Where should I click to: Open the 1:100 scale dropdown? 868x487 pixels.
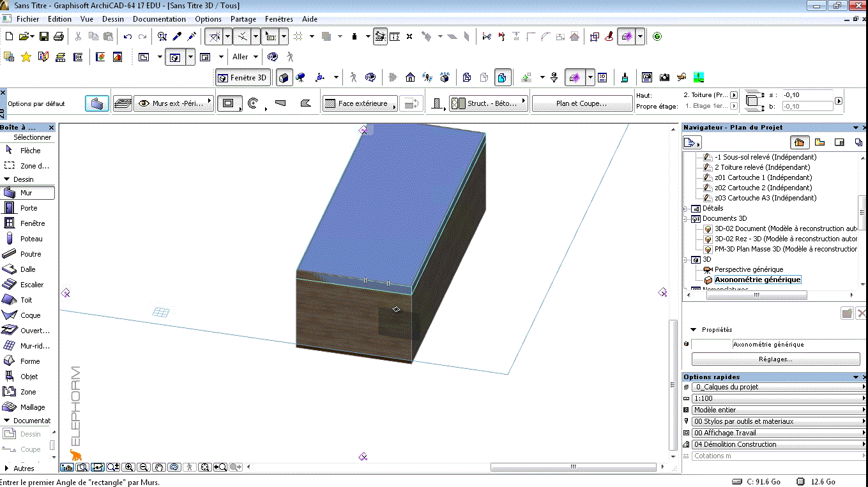779,398
